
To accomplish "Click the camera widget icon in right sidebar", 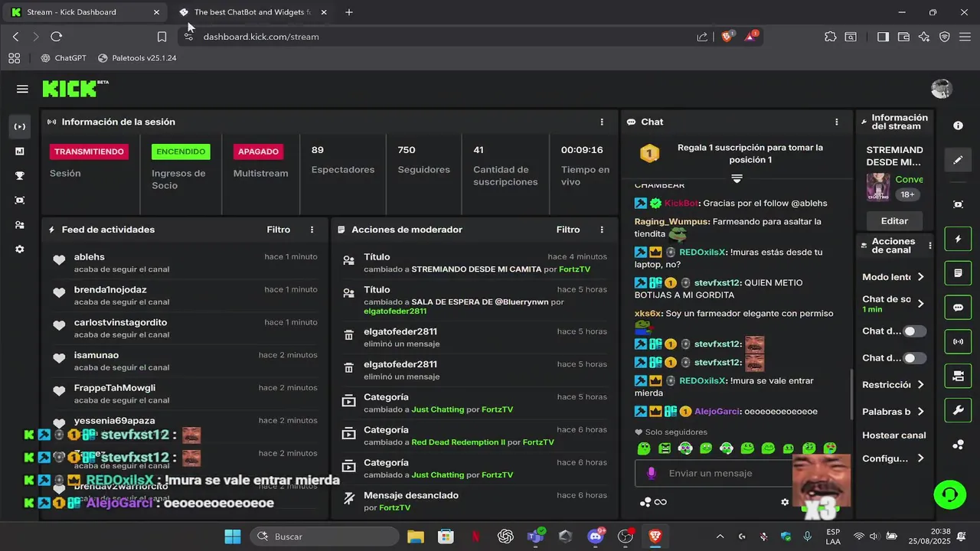I will (958, 376).
